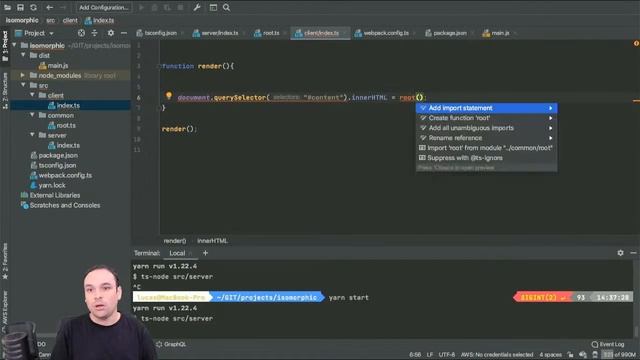The height and width of the screenshot is (360, 640).
Task: Add new terminal tab with plus button
Action: point(205,253)
